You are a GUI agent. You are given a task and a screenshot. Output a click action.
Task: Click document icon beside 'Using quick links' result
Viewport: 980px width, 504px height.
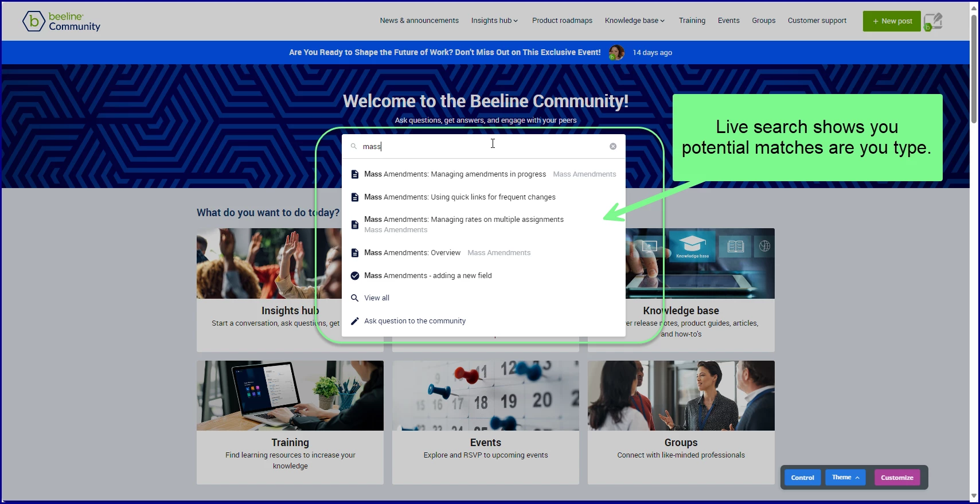(x=355, y=197)
